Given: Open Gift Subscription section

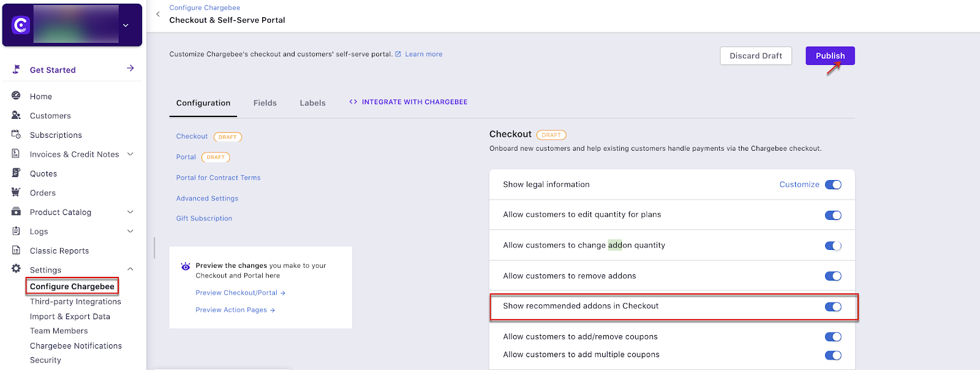Looking at the screenshot, I should coord(204,218).
